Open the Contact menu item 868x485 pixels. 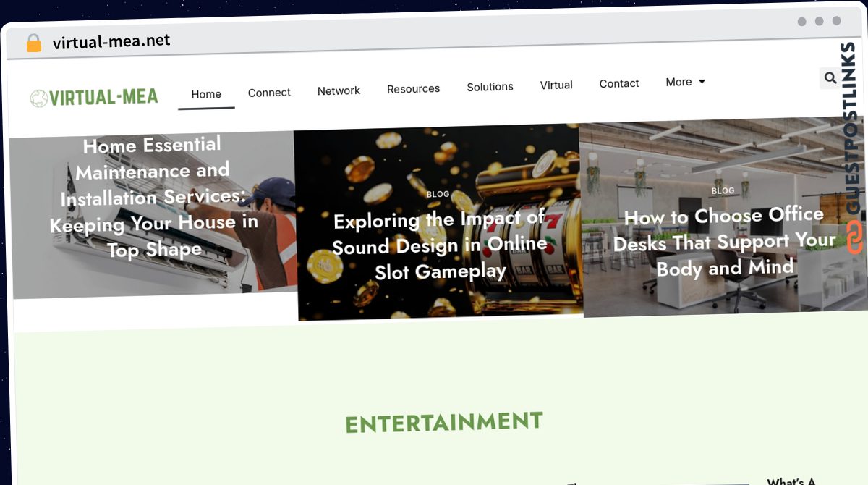(619, 83)
